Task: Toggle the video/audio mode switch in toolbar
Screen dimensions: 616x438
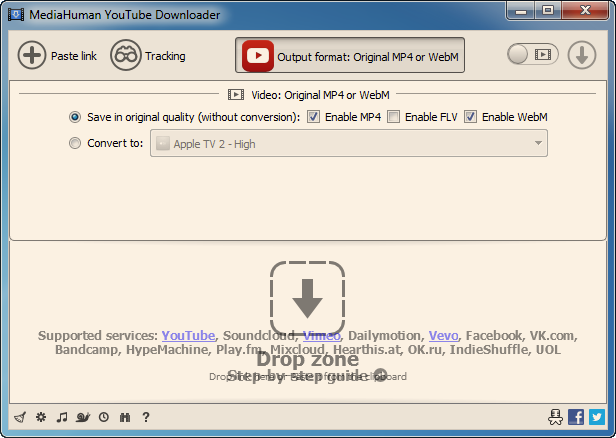Action: 533,54
